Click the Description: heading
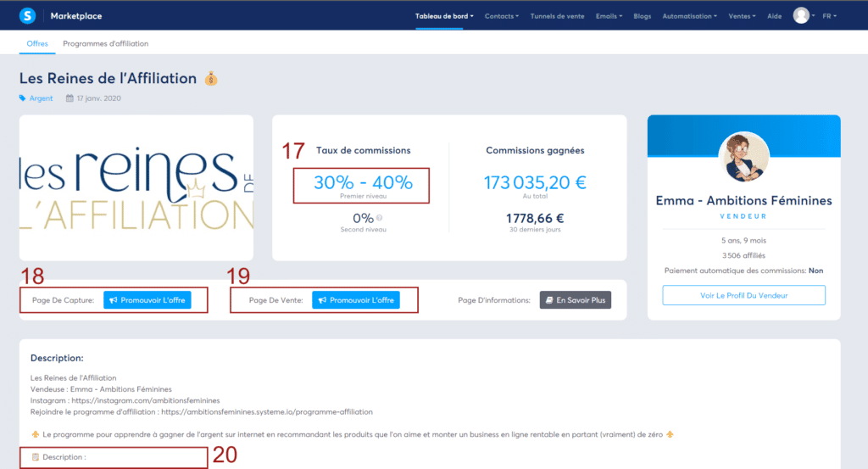Screen dimensions: 868x469 click(x=57, y=358)
